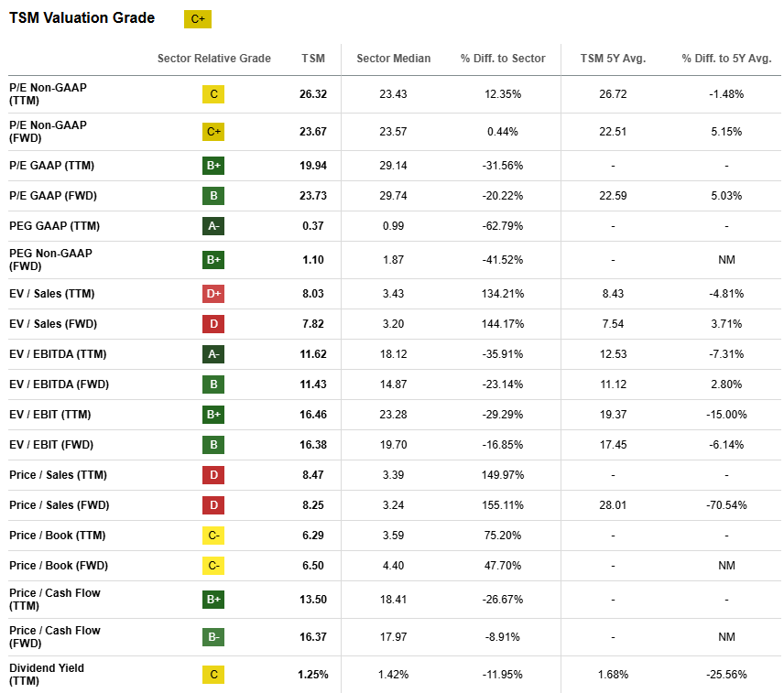Click the A- grade for EV / EBITDA (TTM)
This screenshot has width=784, height=693.
pyautogui.click(x=212, y=354)
